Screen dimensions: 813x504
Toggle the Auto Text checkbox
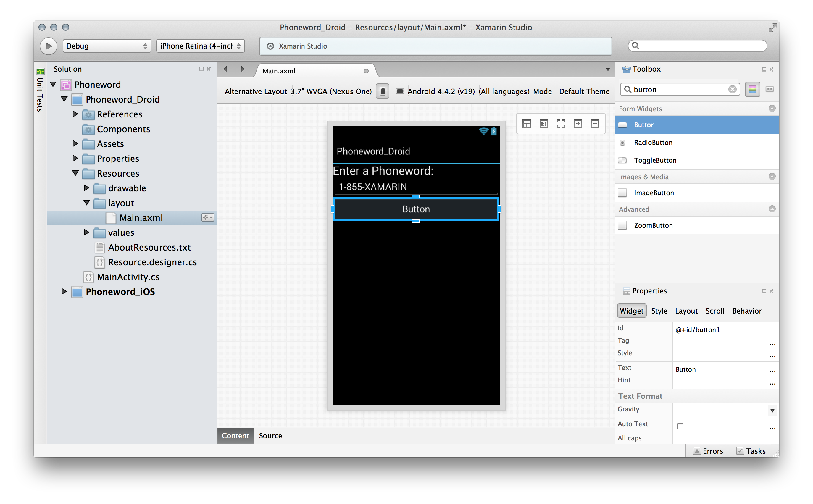click(680, 426)
